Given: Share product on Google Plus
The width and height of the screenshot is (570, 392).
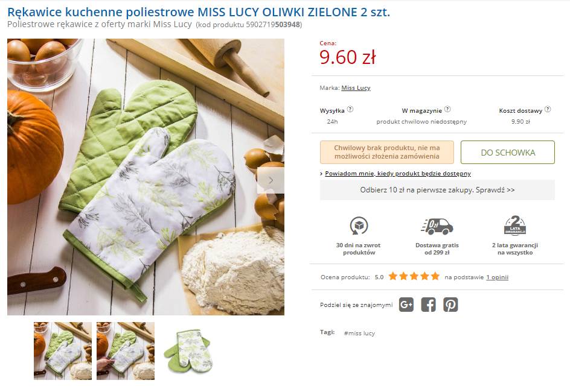Looking at the screenshot, I should 406,305.
